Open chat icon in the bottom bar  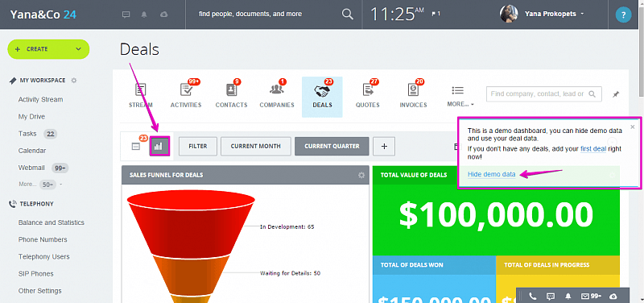pos(551,296)
